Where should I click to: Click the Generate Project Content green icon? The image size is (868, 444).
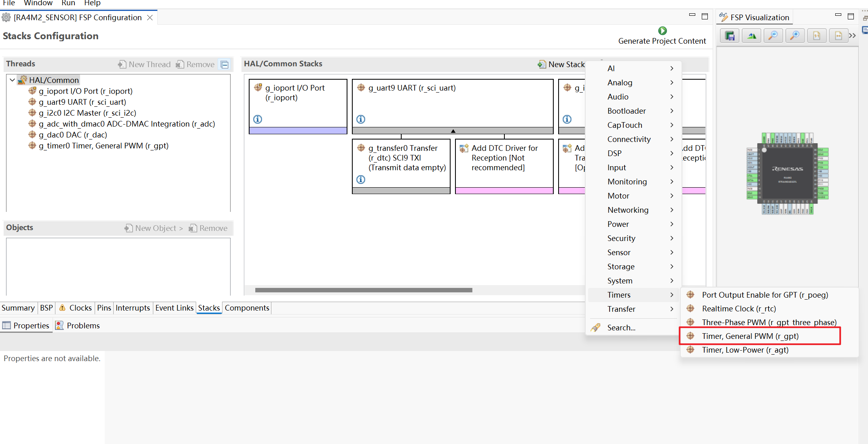(x=662, y=31)
